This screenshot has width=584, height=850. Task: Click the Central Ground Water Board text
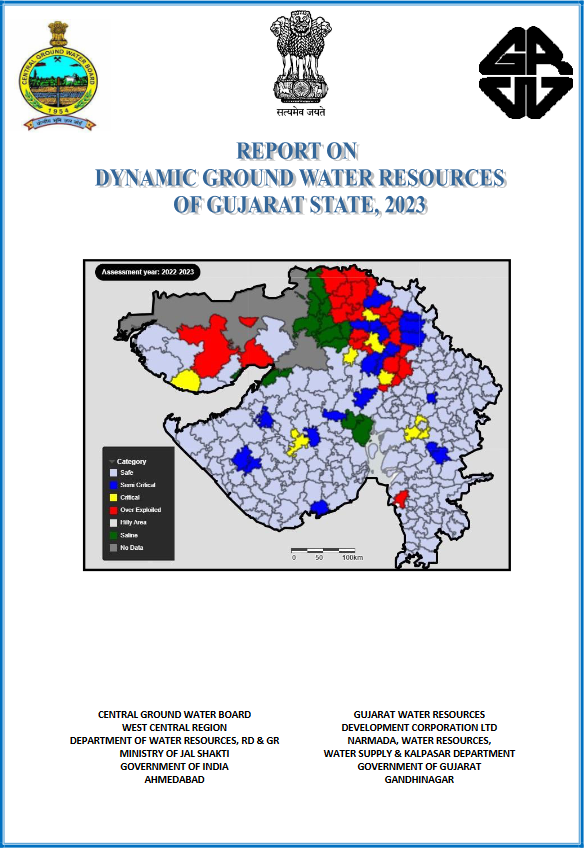click(175, 714)
